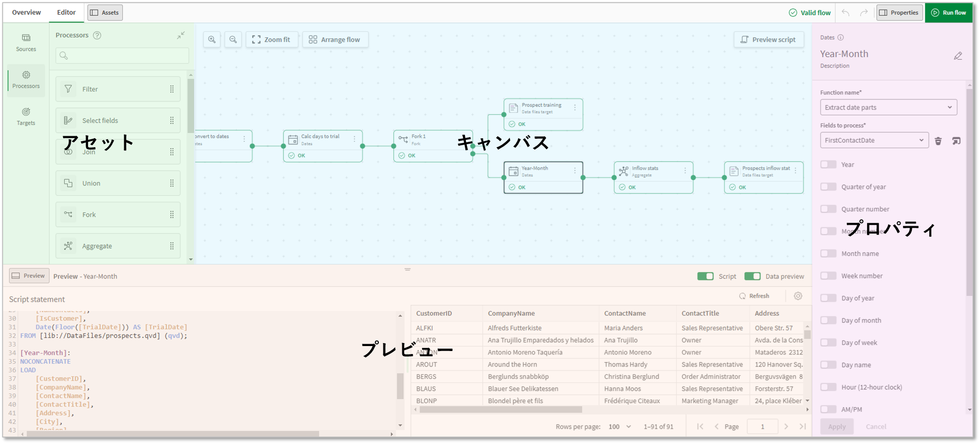Click the Fork processor icon
The height and width of the screenshot is (444, 980).
tap(68, 214)
